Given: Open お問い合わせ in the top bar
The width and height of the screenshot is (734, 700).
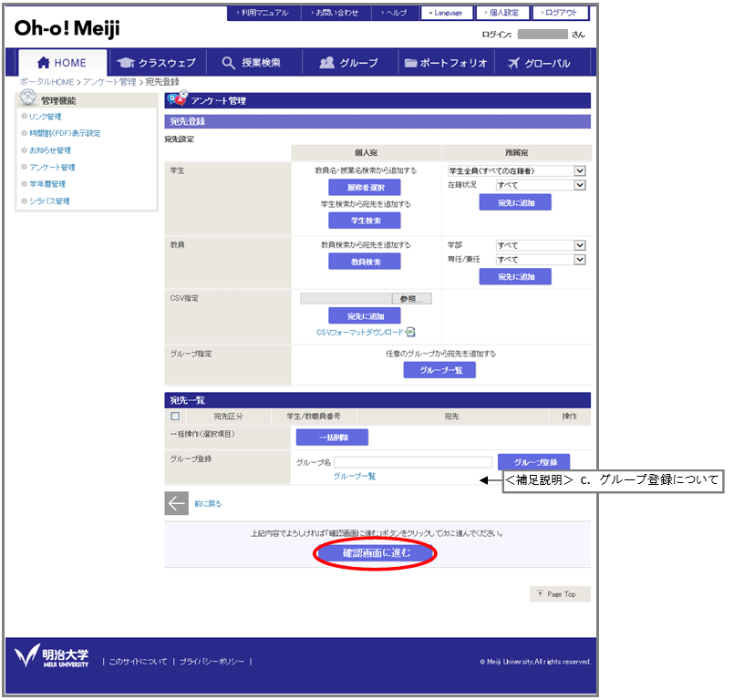Looking at the screenshot, I should (336, 13).
